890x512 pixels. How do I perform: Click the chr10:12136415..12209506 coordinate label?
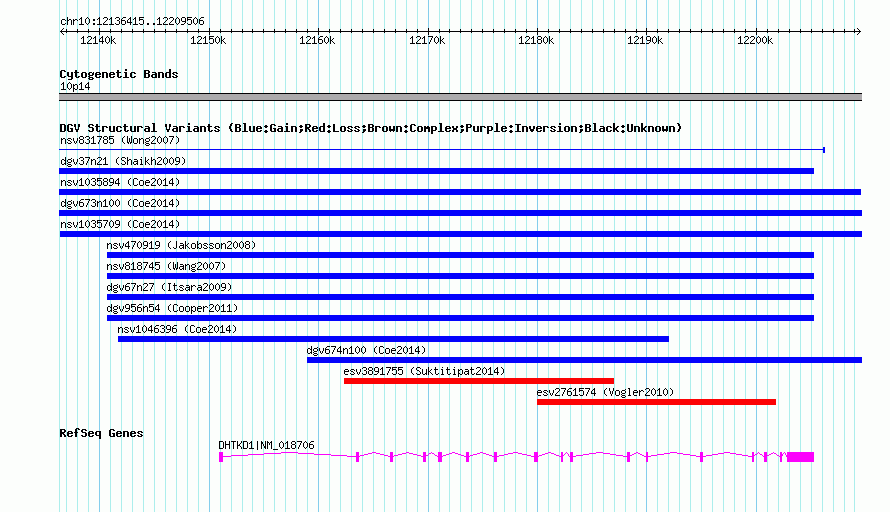click(x=132, y=21)
